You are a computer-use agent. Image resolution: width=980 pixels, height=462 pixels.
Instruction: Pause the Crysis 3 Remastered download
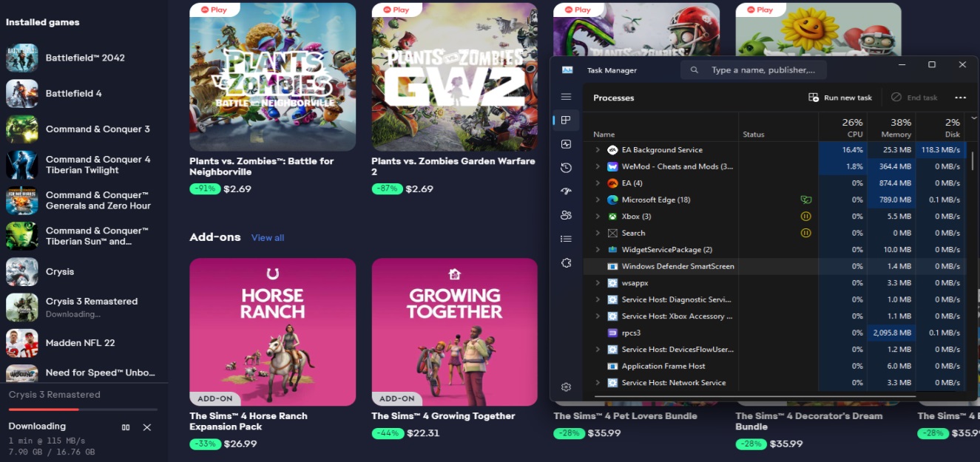pyautogui.click(x=126, y=427)
